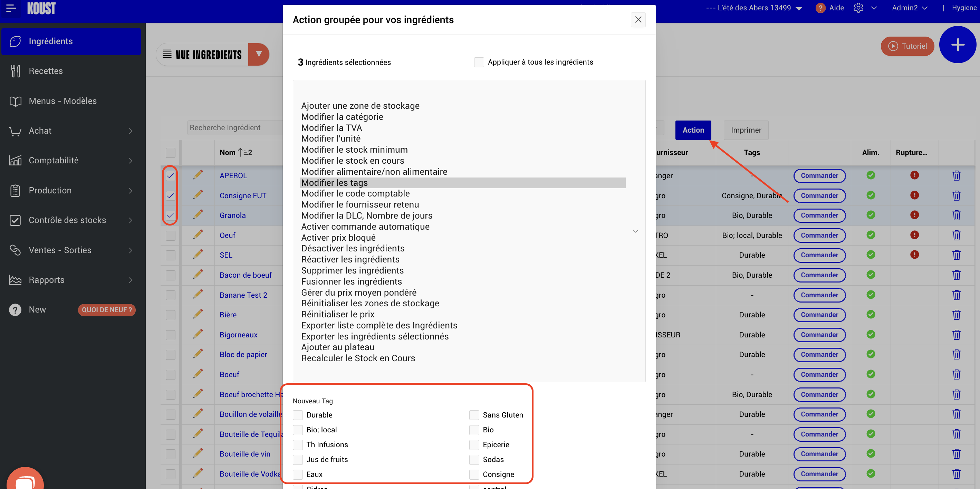The height and width of the screenshot is (489, 980).
Task: Click the action list dropdown chevron
Action: tap(635, 231)
